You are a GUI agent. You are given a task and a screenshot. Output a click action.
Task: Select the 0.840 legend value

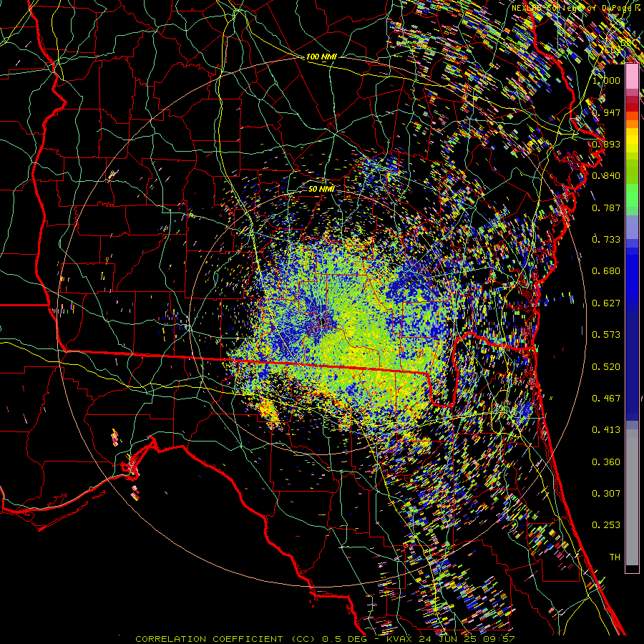[x=606, y=176]
